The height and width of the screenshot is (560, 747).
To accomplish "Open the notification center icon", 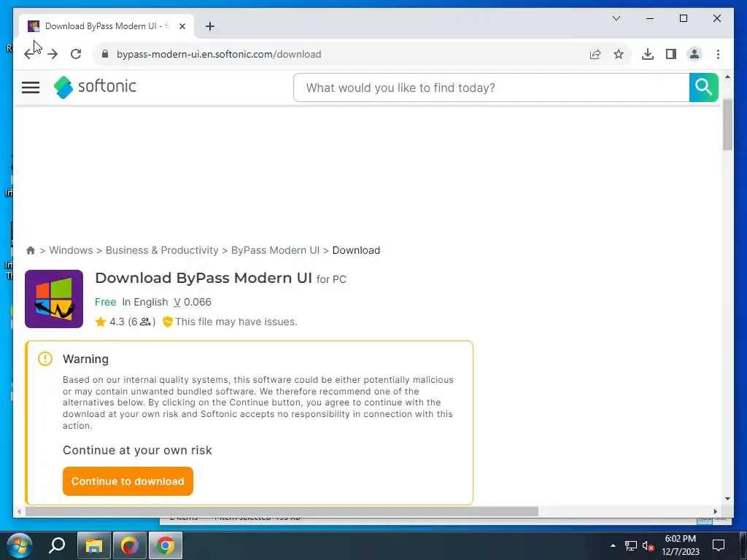I will click(x=719, y=545).
